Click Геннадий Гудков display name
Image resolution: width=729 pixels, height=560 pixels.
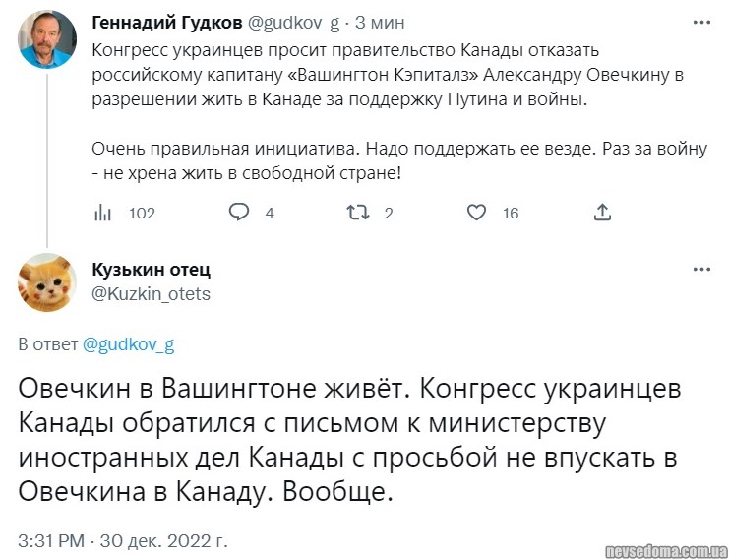pos(164,23)
